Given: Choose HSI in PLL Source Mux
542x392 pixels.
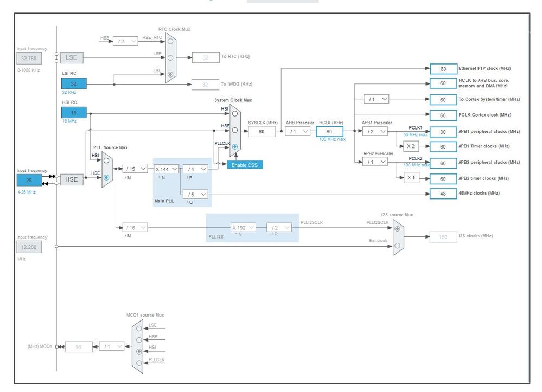Looking at the screenshot, I should pos(106,160).
